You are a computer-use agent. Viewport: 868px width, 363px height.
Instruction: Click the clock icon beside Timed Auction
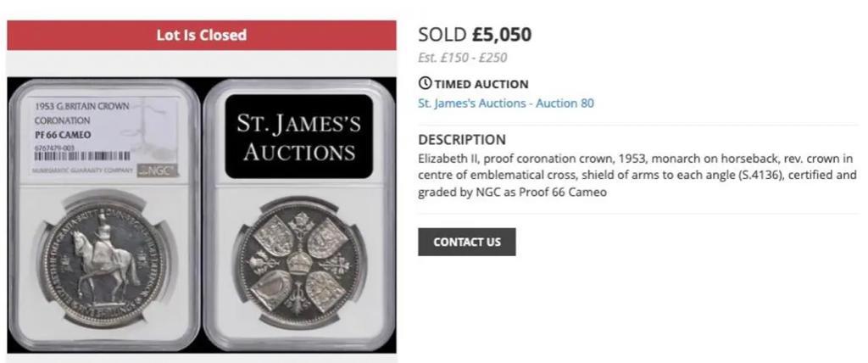(x=426, y=84)
